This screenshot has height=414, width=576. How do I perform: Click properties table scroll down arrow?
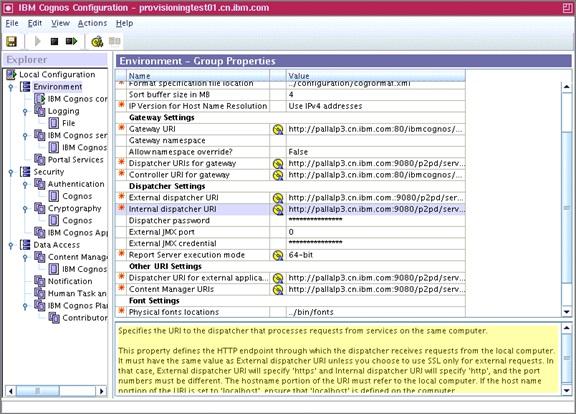click(x=566, y=312)
